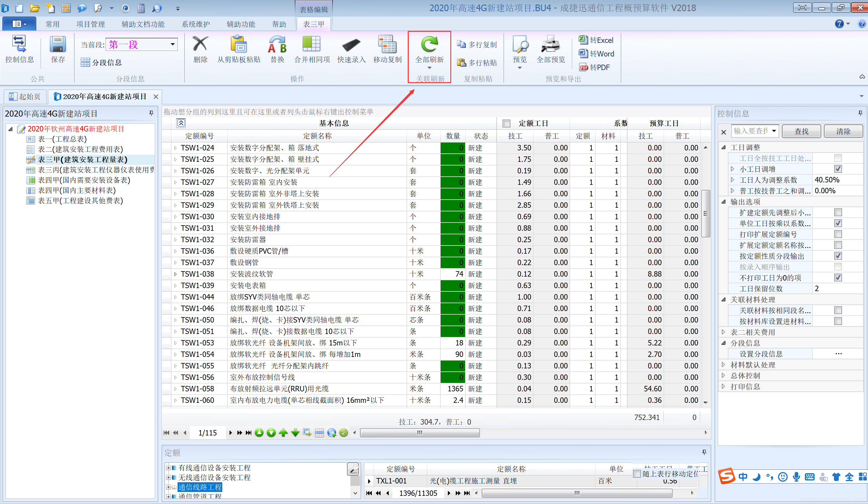Collapse 2020年钦州高速4G新建站项目 tree node

[11, 129]
